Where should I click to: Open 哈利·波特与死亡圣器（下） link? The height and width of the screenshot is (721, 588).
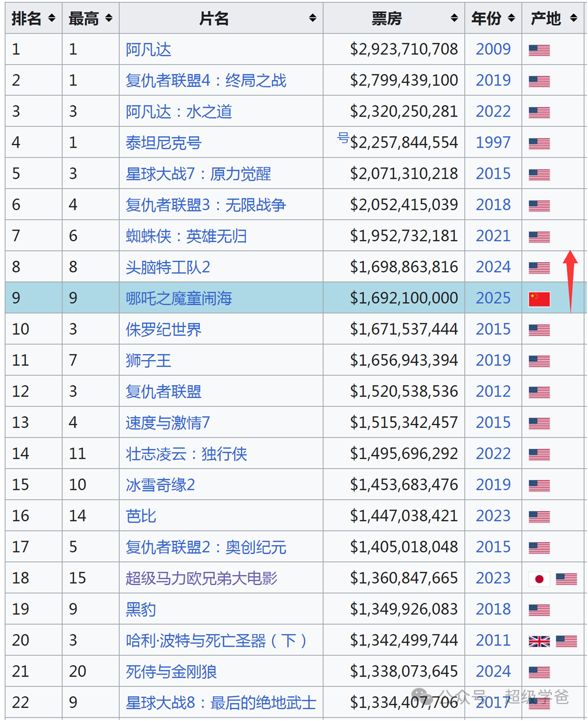(216, 640)
